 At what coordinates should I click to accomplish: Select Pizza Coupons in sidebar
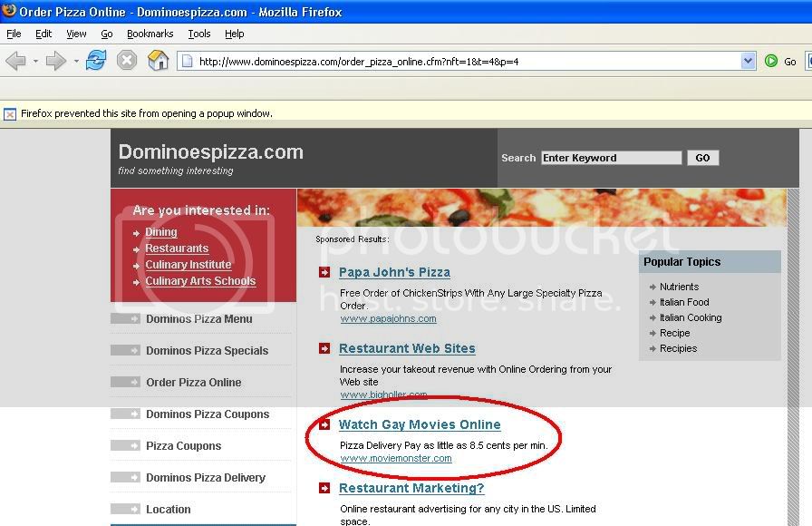[183, 445]
